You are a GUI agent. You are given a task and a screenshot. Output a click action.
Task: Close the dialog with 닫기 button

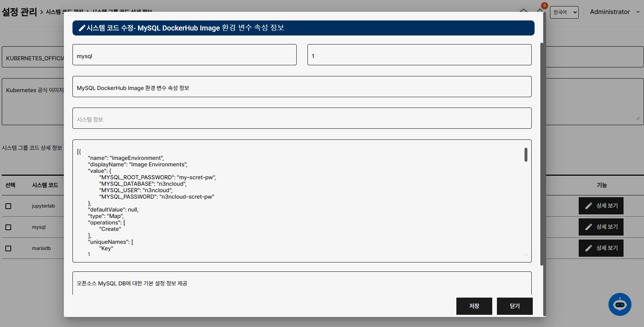pos(514,306)
